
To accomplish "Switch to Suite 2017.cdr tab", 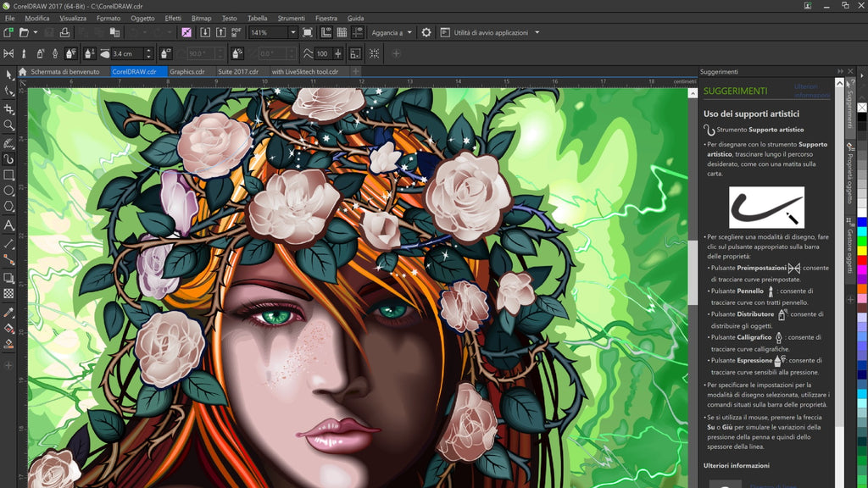I will click(238, 71).
